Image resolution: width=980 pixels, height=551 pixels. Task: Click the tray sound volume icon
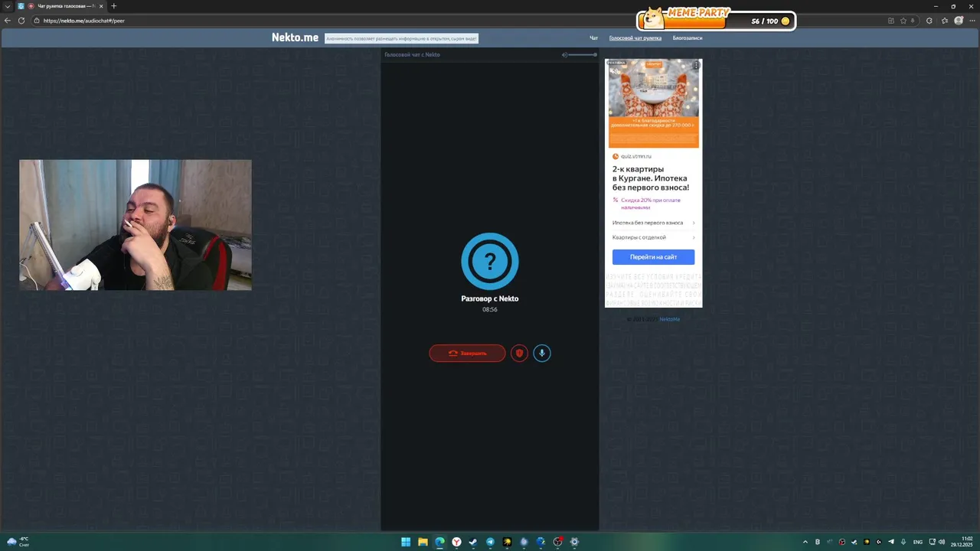[x=941, y=542]
